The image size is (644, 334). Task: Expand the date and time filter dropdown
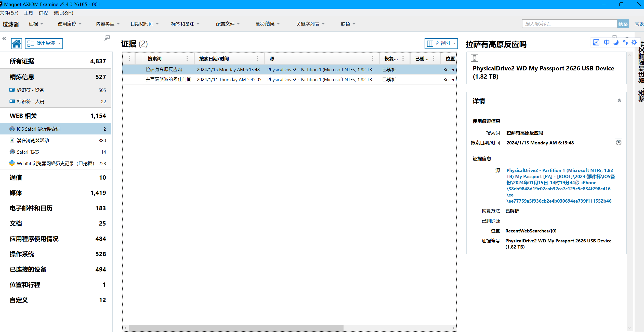144,24
